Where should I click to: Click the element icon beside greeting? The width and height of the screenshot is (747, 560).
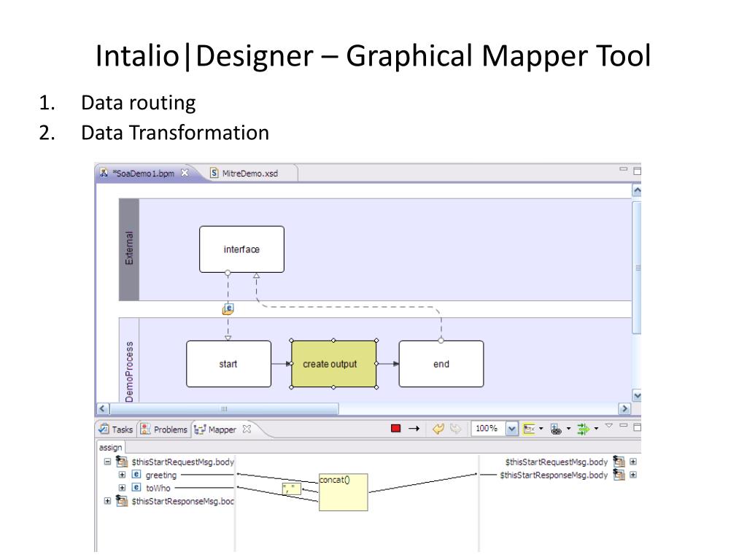[136, 474]
